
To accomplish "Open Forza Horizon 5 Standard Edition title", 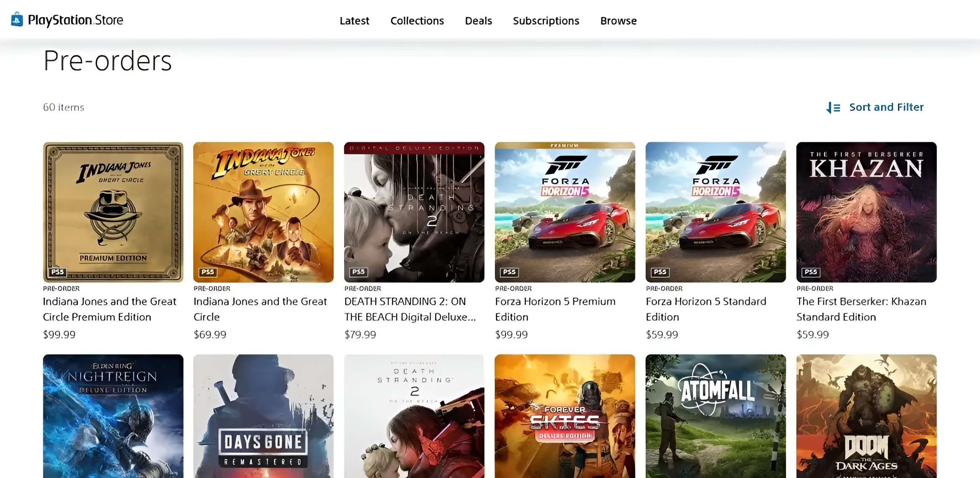I will click(706, 309).
